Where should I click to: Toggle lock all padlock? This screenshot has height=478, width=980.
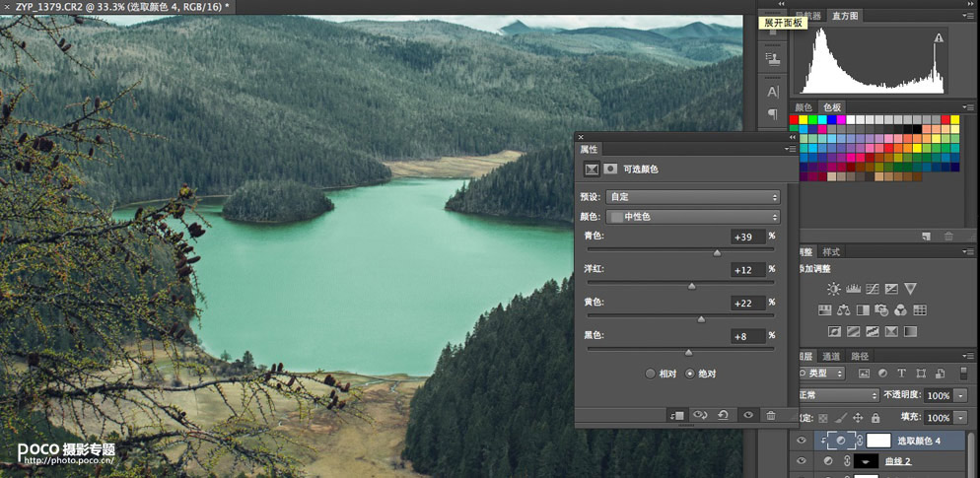(875, 418)
